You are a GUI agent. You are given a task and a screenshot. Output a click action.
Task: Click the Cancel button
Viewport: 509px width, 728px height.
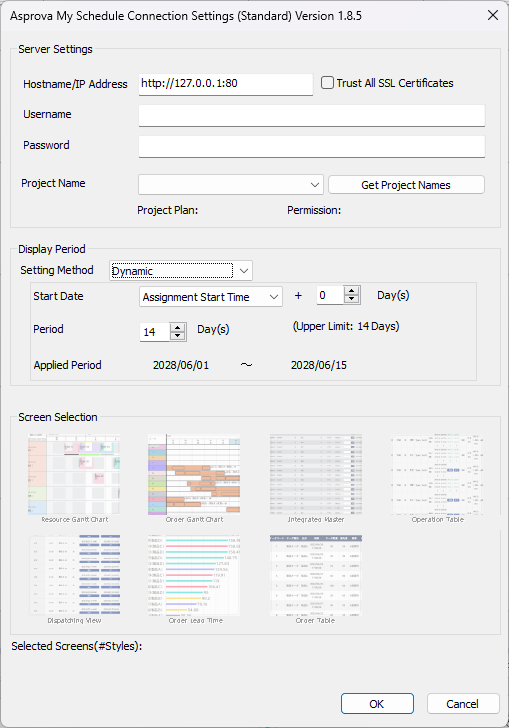click(463, 704)
